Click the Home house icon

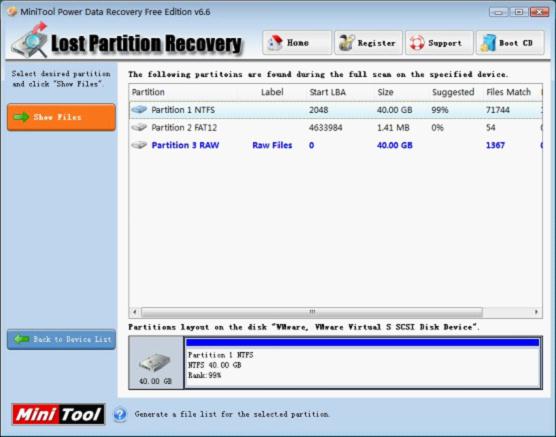(x=275, y=43)
